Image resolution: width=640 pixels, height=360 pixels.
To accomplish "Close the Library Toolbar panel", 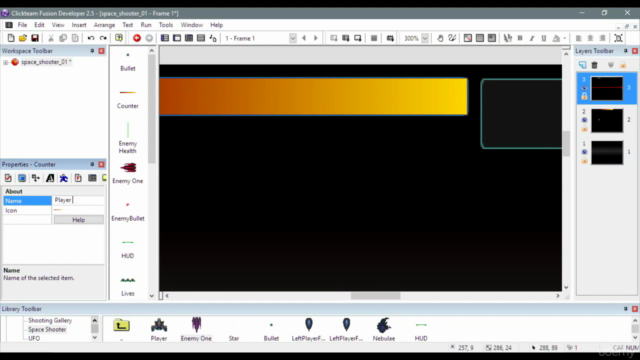I will [635, 309].
